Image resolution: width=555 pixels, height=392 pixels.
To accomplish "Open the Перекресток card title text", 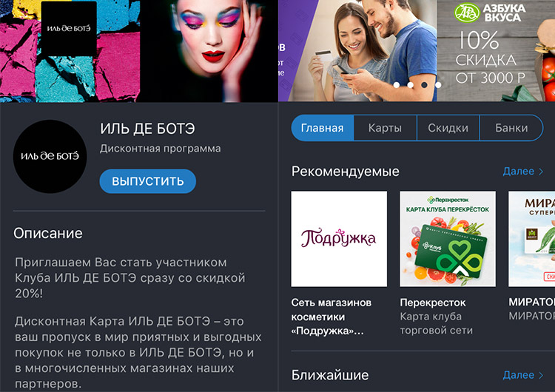I will pyautogui.click(x=433, y=303).
